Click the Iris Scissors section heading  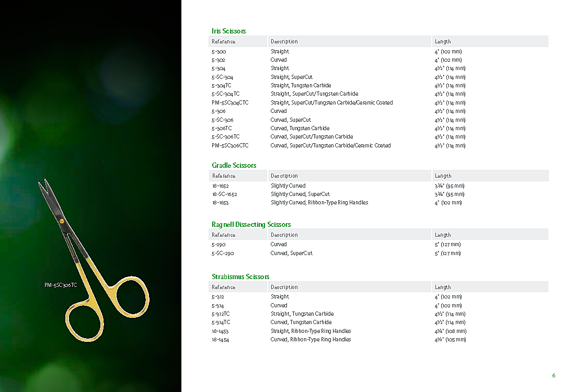point(228,31)
